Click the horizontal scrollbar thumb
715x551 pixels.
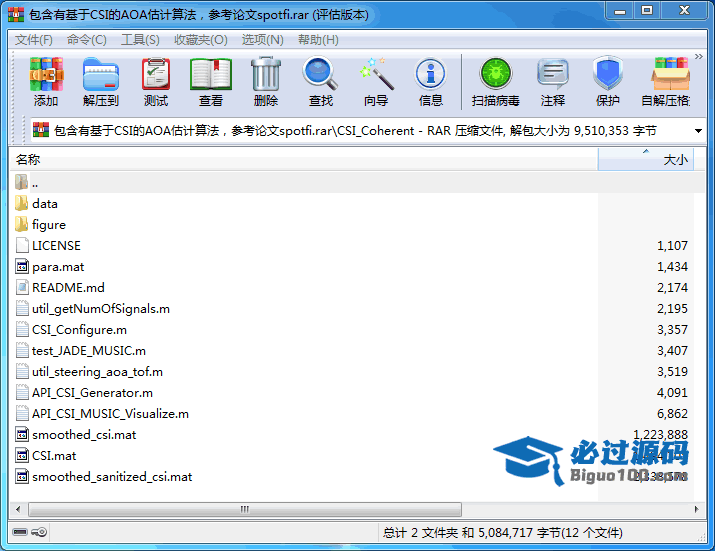(245, 509)
